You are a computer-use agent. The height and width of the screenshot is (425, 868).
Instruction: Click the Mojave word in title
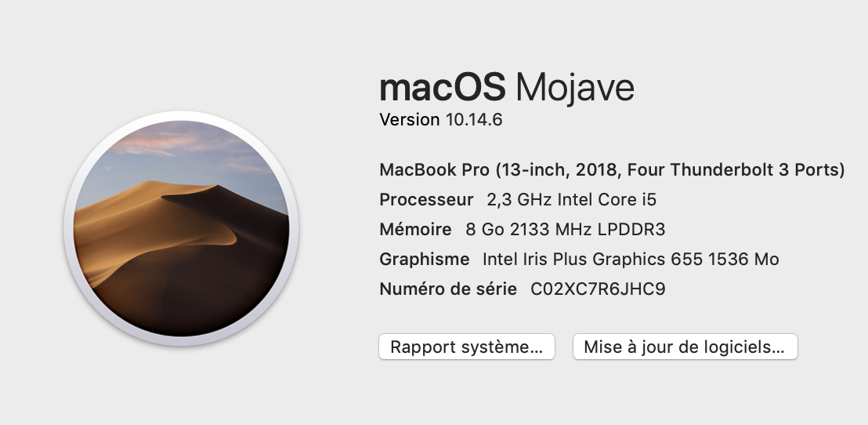(574, 89)
